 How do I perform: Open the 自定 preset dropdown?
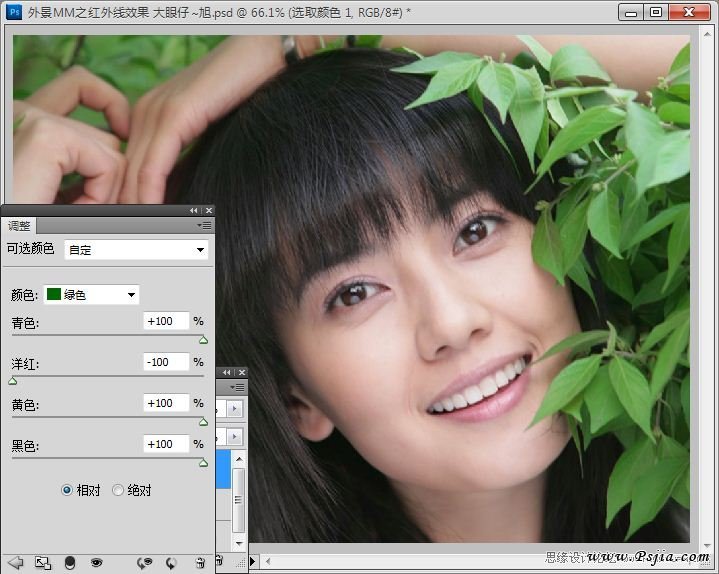tap(136, 250)
